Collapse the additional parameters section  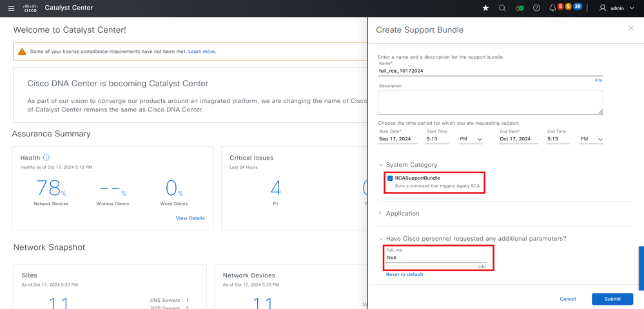pyautogui.click(x=381, y=239)
